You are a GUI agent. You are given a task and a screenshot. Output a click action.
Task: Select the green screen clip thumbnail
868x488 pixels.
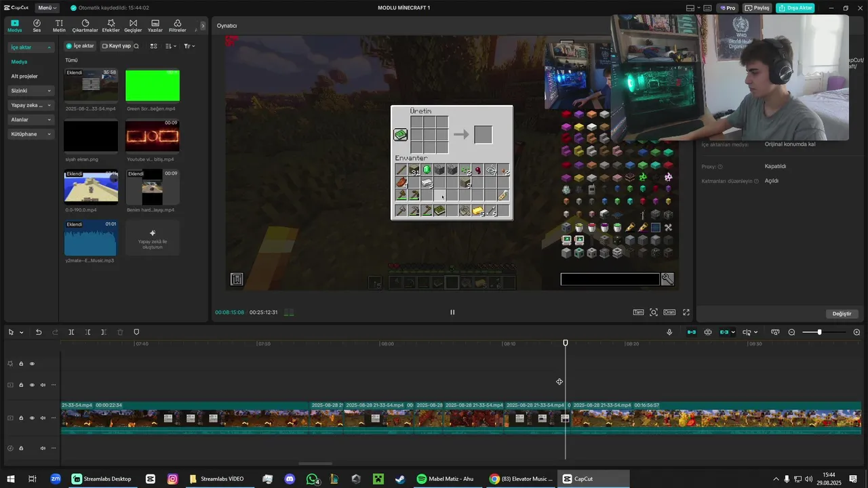tap(153, 85)
